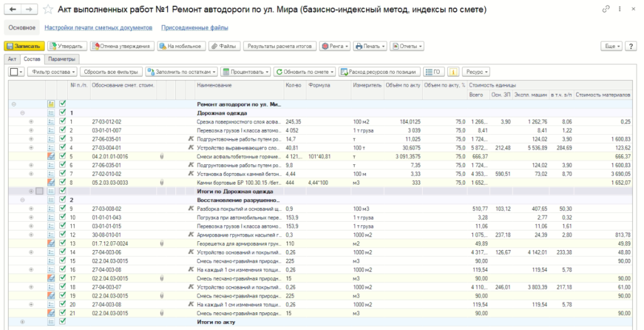This screenshot has width=644, height=330.
Task: Click the ГО list icon button
Action: tap(433, 72)
